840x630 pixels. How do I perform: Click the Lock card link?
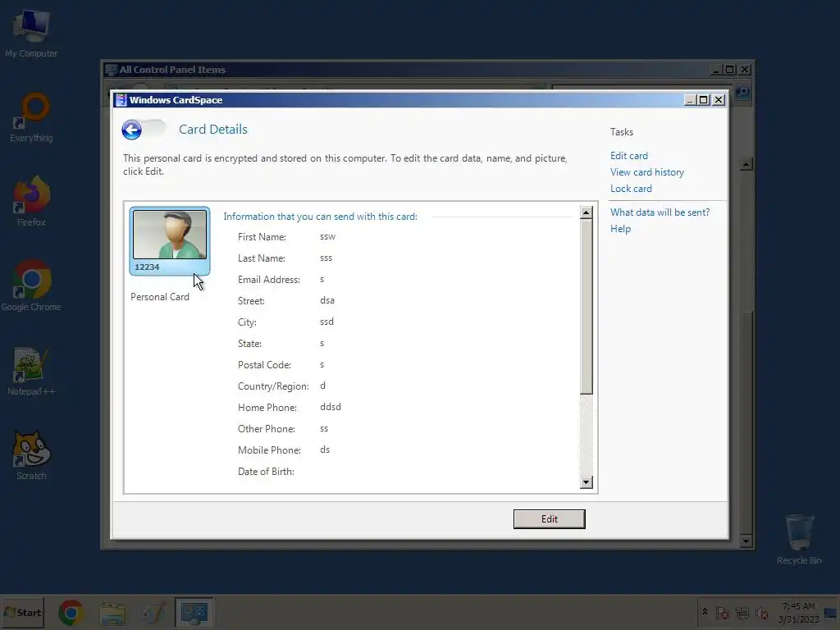tap(631, 189)
